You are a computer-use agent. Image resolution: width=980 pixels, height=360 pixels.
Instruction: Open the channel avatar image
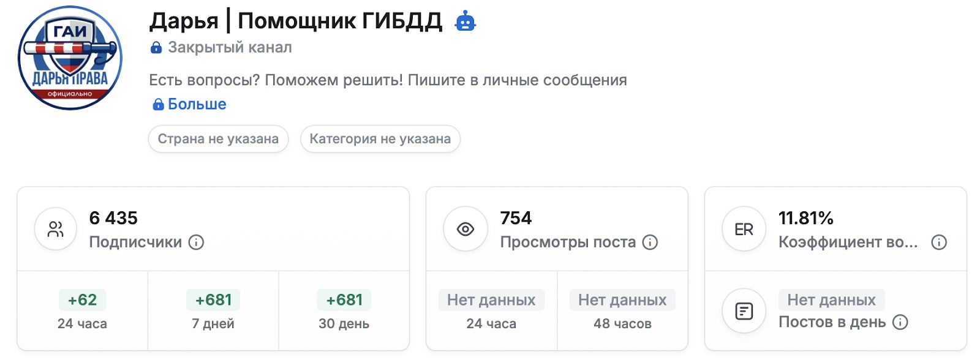(x=70, y=58)
